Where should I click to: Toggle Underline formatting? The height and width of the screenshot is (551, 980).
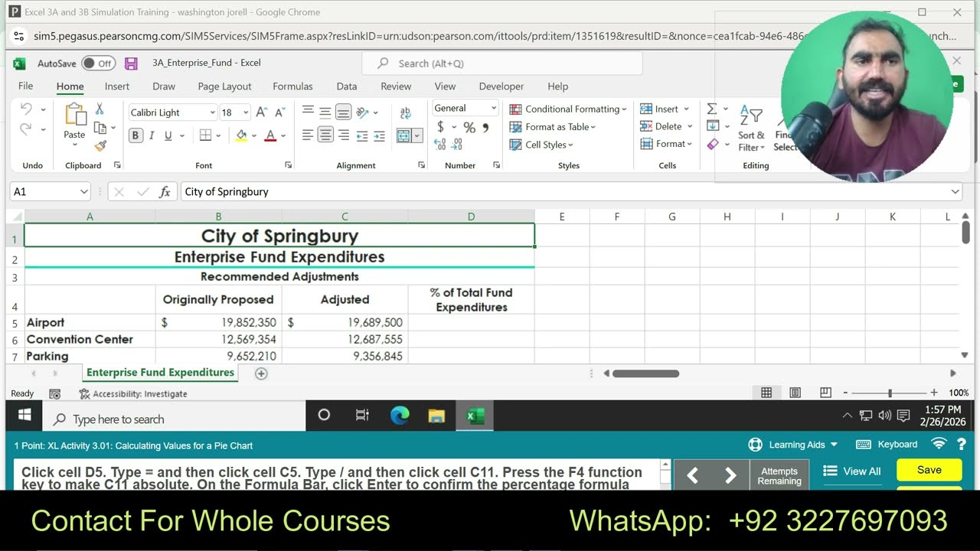pos(168,135)
